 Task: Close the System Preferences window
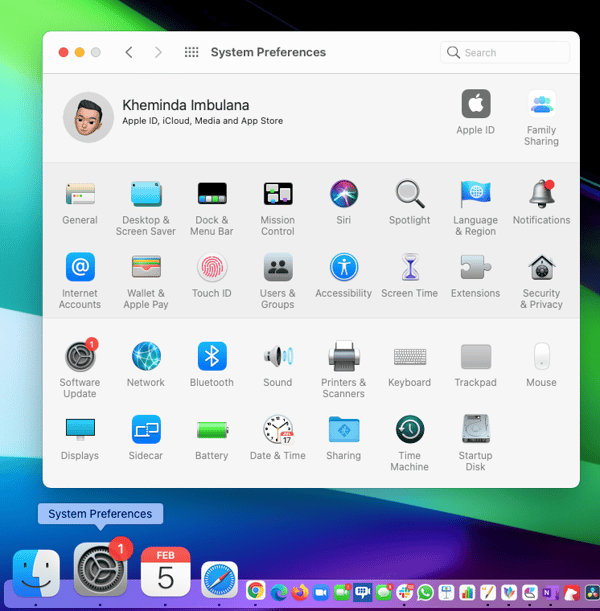64,52
